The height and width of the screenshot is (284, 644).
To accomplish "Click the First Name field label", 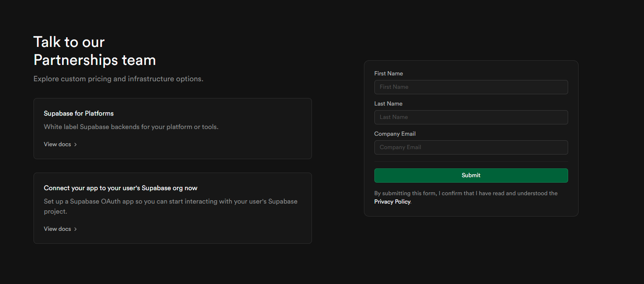I will pyautogui.click(x=388, y=74).
